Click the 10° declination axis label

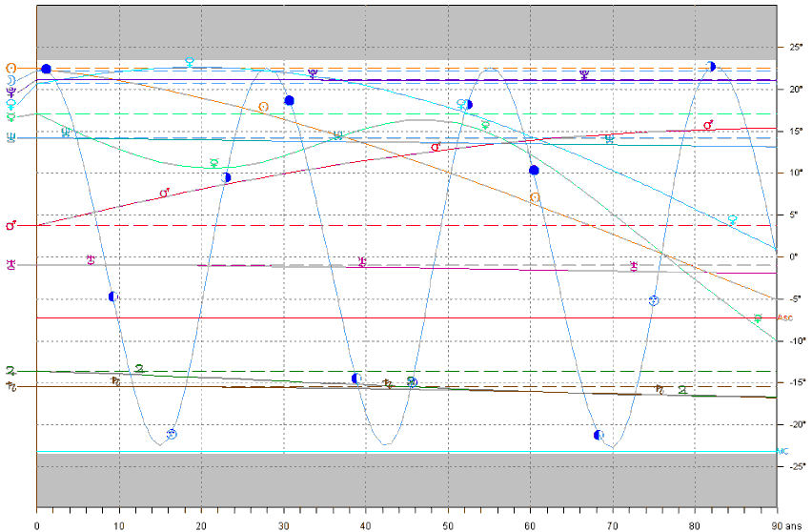point(796,173)
